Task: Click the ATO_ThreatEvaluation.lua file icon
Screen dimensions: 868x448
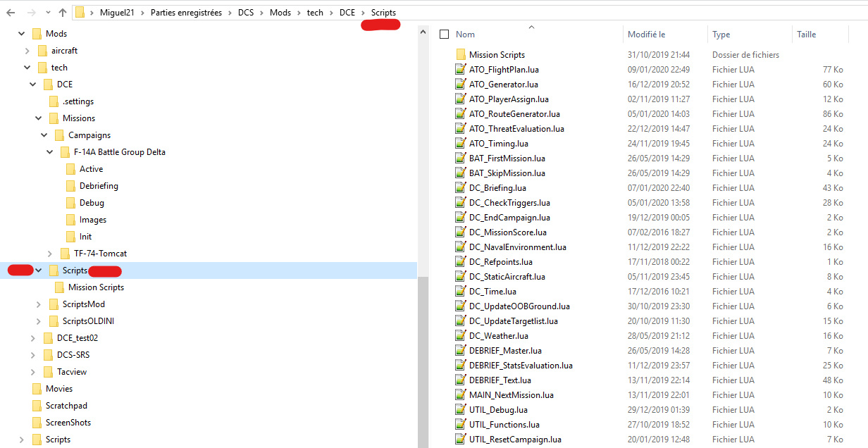Action: coord(461,129)
